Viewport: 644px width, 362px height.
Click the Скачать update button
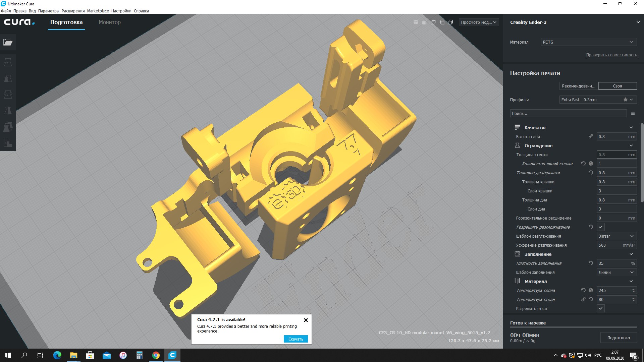[296, 339]
